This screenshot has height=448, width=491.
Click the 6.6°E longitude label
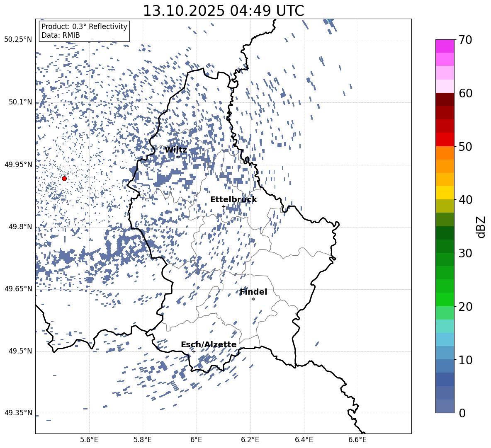pyautogui.click(x=357, y=440)
